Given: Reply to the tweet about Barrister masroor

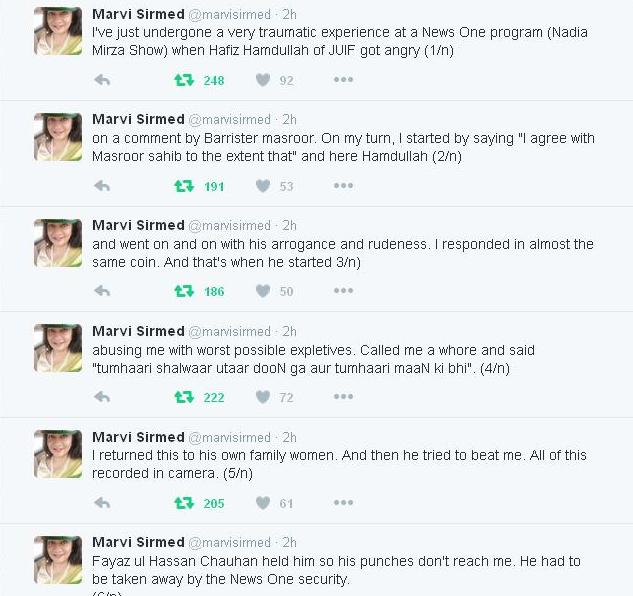Looking at the screenshot, I should pos(102,186).
